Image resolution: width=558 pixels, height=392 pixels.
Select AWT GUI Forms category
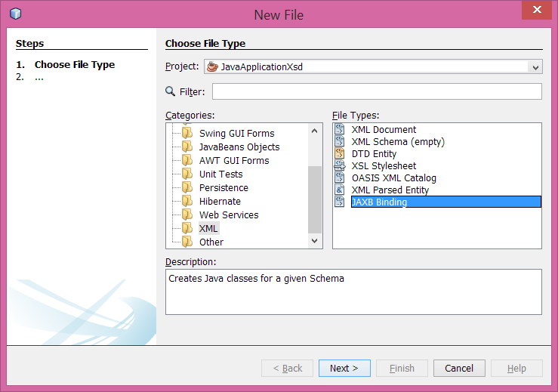[234, 160]
